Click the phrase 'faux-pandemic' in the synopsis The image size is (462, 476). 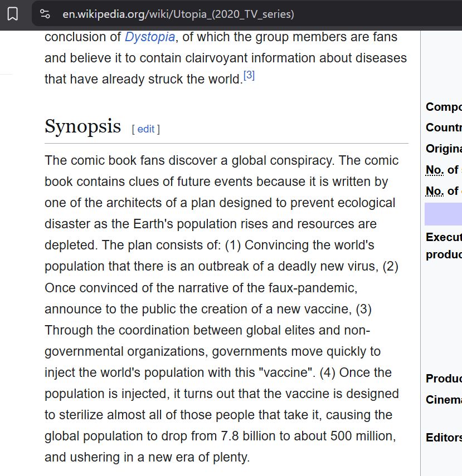312,288
